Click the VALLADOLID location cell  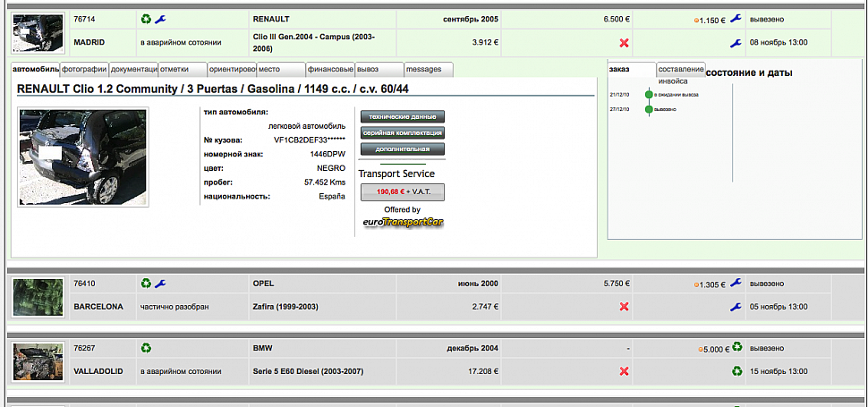pos(102,371)
